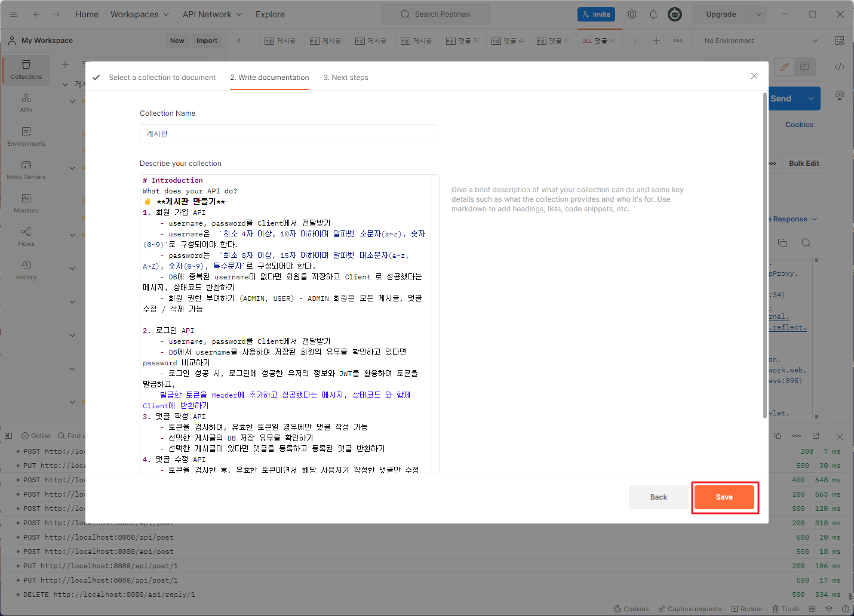Open API Network dropdown
854x616 pixels.
click(x=212, y=14)
